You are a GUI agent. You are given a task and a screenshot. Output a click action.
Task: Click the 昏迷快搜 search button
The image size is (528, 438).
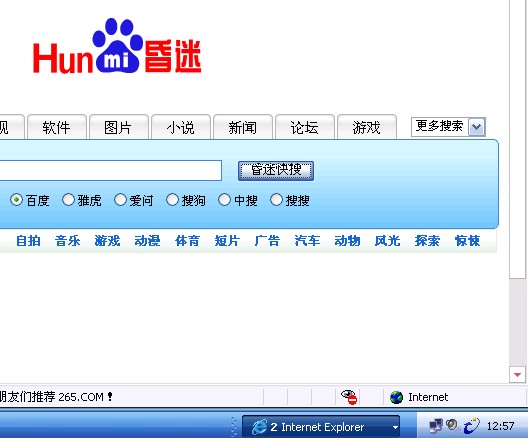pos(276,171)
